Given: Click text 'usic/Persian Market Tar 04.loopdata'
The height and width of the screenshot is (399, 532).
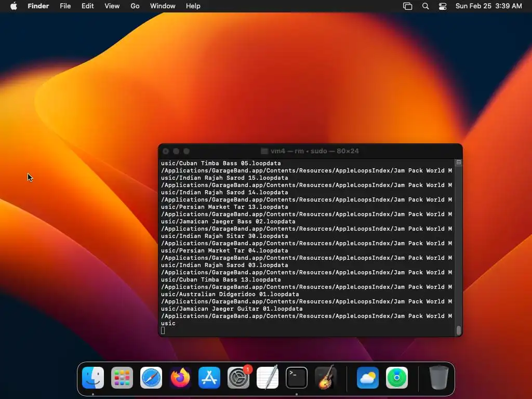Looking at the screenshot, I should (224, 251).
